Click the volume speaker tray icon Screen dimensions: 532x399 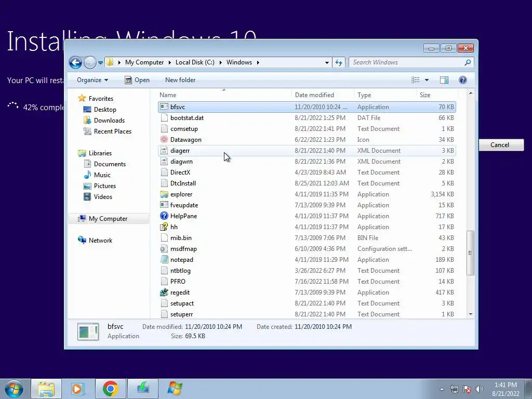[x=479, y=389]
